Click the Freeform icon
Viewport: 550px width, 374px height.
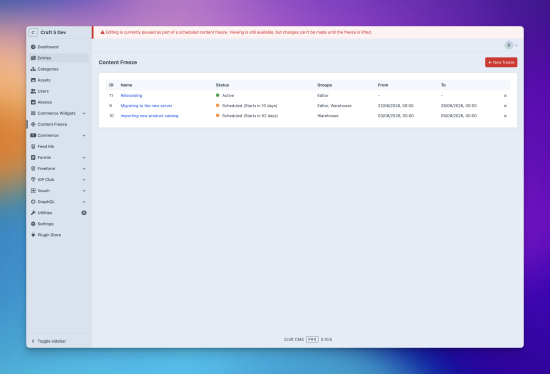click(x=33, y=168)
